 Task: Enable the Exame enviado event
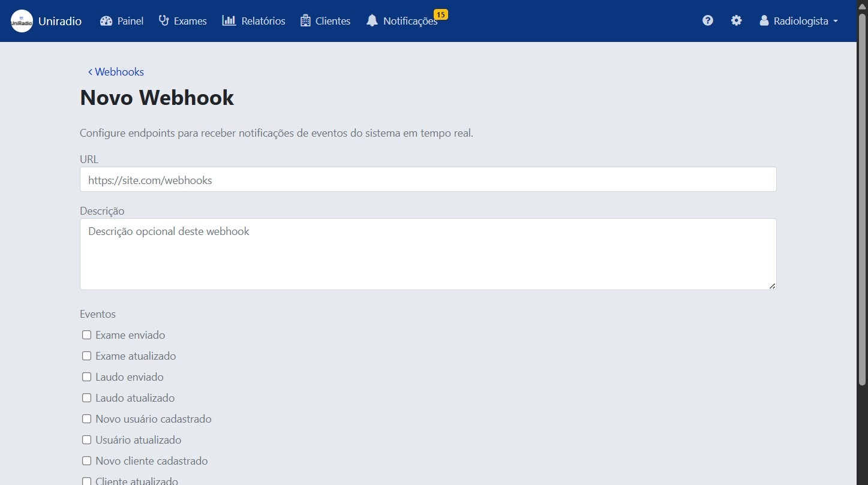[x=86, y=335]
